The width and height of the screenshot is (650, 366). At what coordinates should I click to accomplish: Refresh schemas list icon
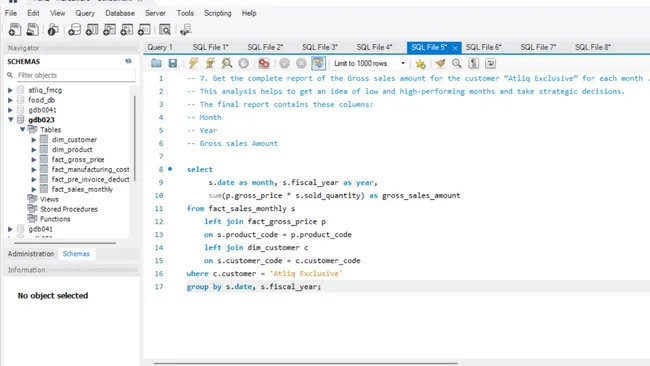pyautogui.click(x=129, y=61)
